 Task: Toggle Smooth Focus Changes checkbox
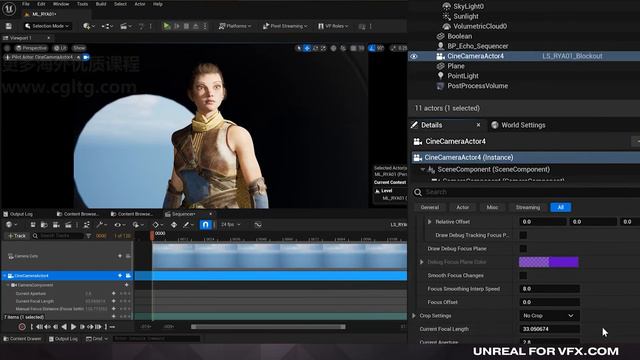click(x=523, y=276)
